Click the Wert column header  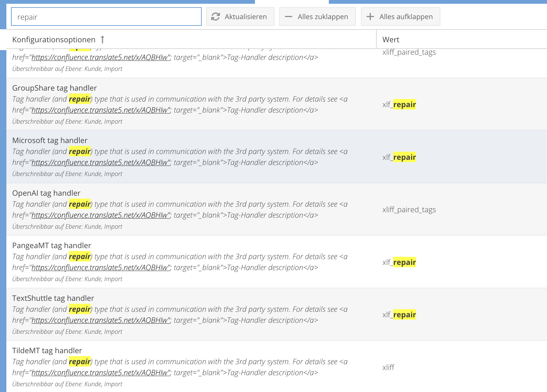point(391,40)
